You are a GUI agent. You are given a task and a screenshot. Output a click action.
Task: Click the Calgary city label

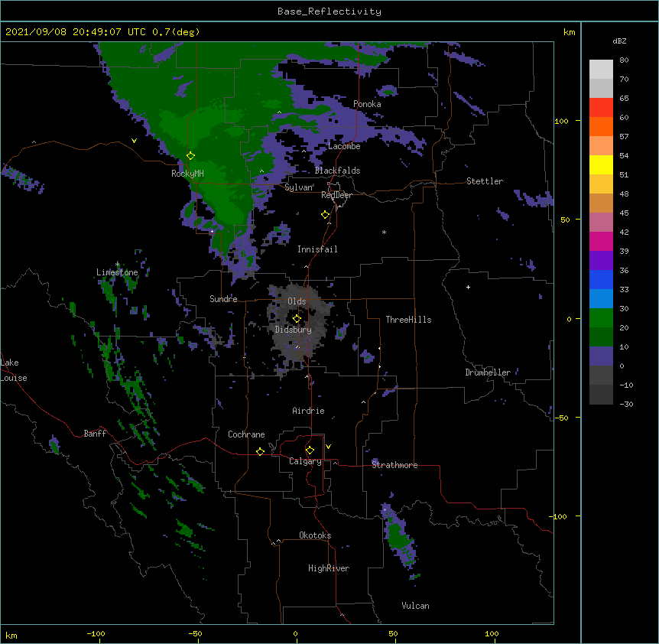(305, 461)
